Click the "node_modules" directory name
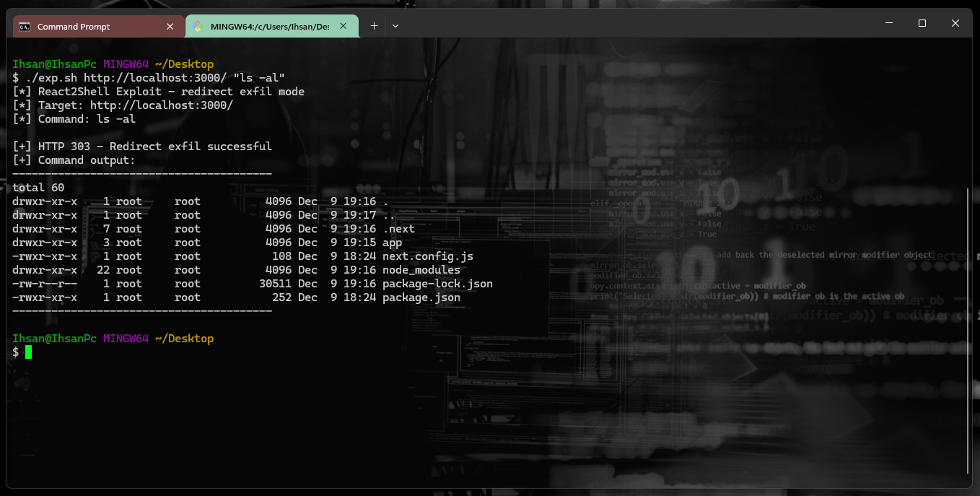Image resolution: width=980 pixels, height=496 pixels. (421, 270)
